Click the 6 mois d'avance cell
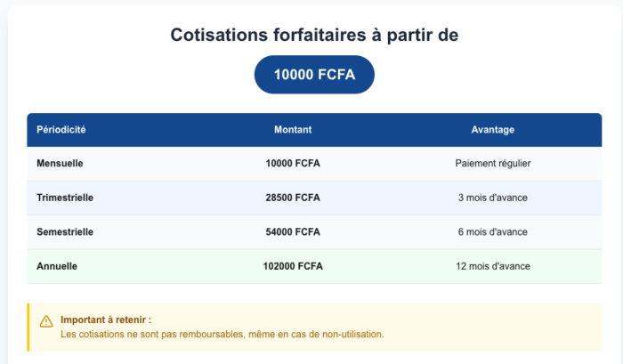 [492, 232]
